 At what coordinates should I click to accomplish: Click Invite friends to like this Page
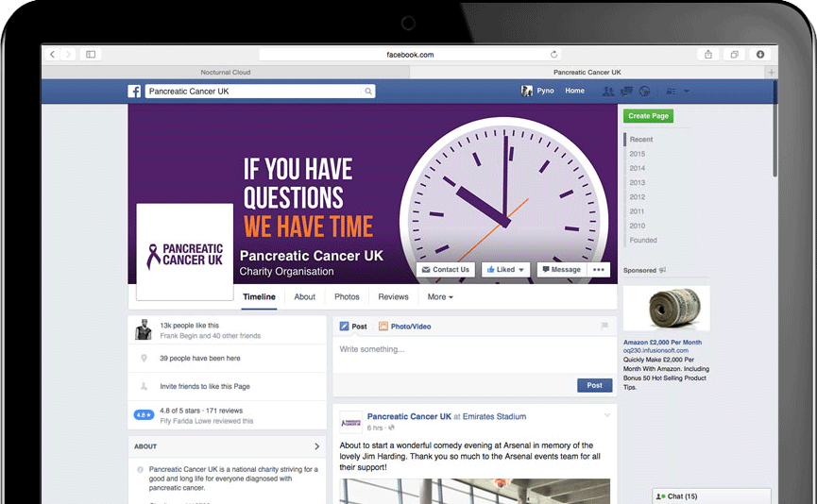click(x=205, y=386)
